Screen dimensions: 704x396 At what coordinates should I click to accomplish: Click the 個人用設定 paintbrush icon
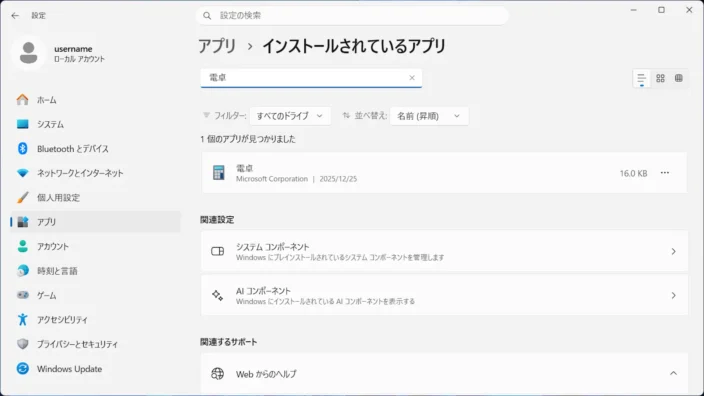[x=22, y=197]
